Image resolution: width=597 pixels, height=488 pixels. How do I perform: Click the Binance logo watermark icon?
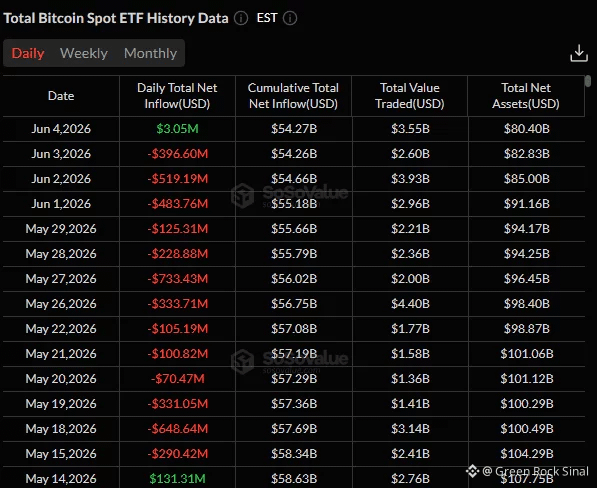click(472, 471)
